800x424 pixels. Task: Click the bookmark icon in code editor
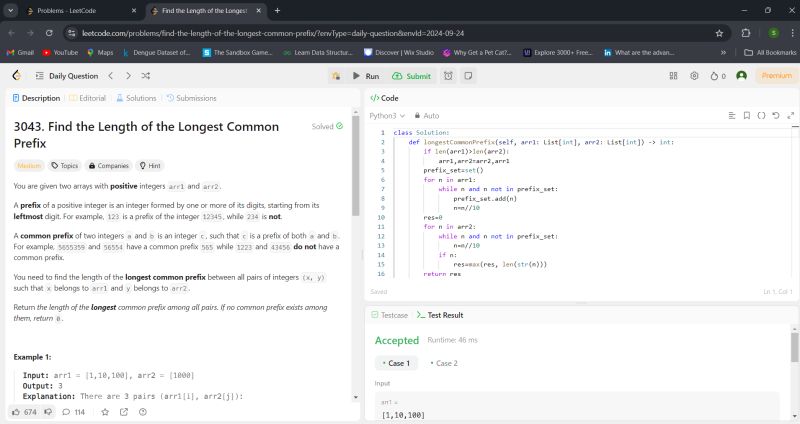[746, 116]
